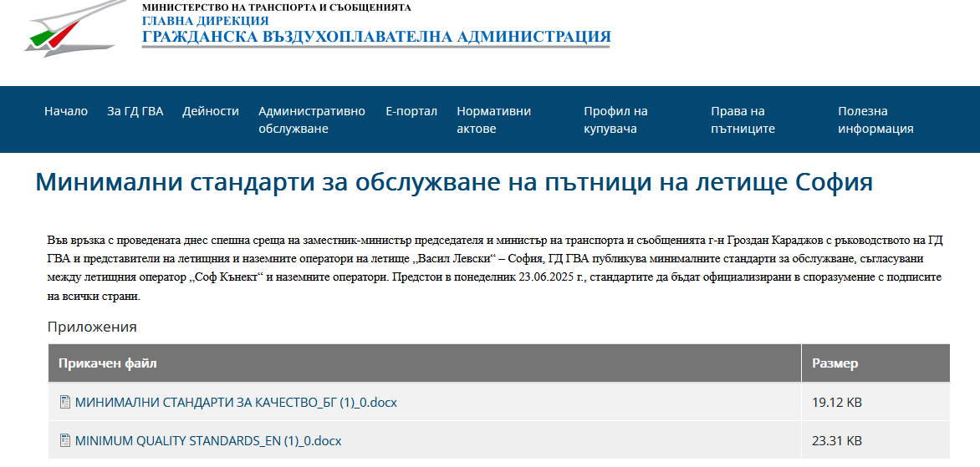Image resolution: width=980 pixels, height=467 pixels.
Task: Open the За ГД ГВА menu
Action: 135,111
